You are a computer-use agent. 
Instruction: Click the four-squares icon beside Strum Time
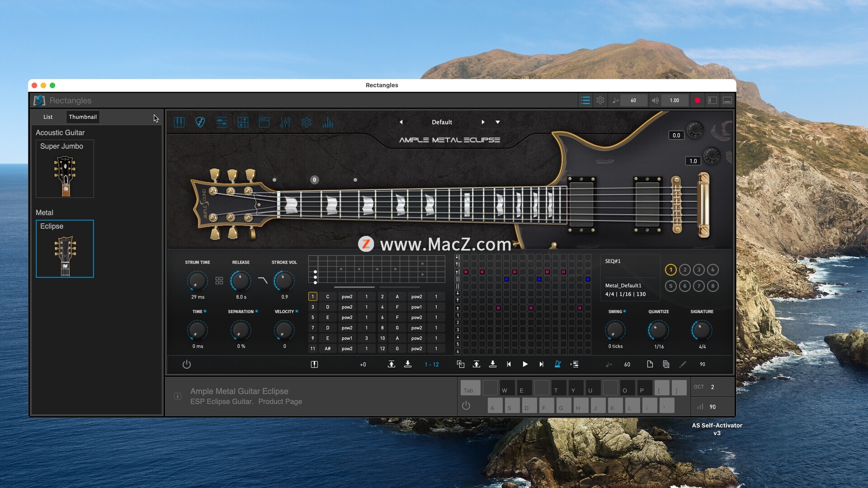219,281
